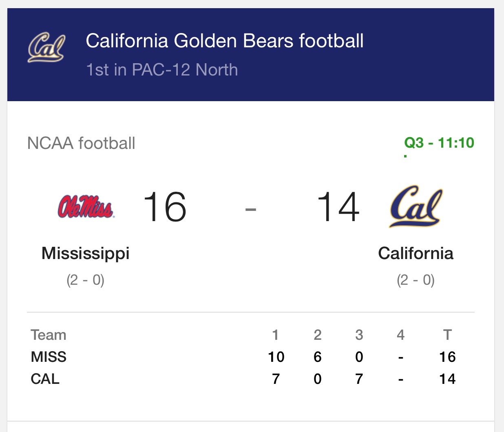The image size is (504, 432).
Task: Select the California team name
Action: [416, 253]
